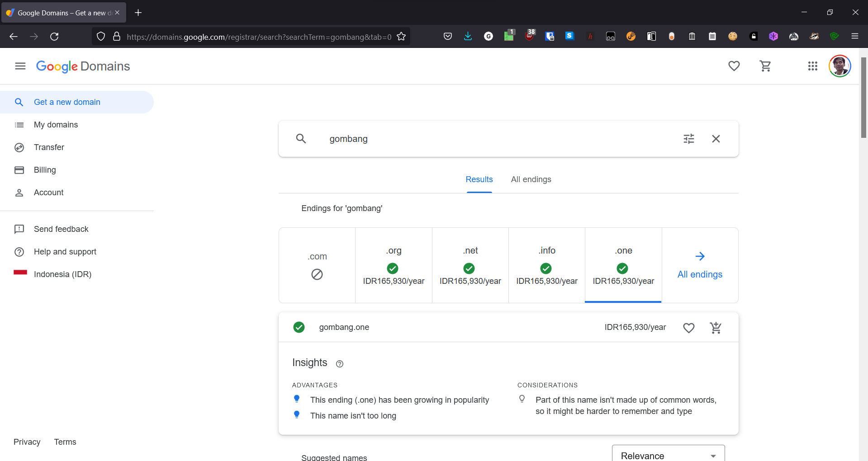Clear the gombang search query
The height and width of the screenshot is (461, 868).
point(716,139)
